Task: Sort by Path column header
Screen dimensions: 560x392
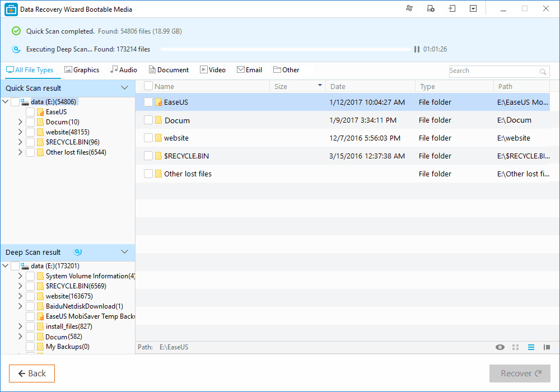Action: 522,86
